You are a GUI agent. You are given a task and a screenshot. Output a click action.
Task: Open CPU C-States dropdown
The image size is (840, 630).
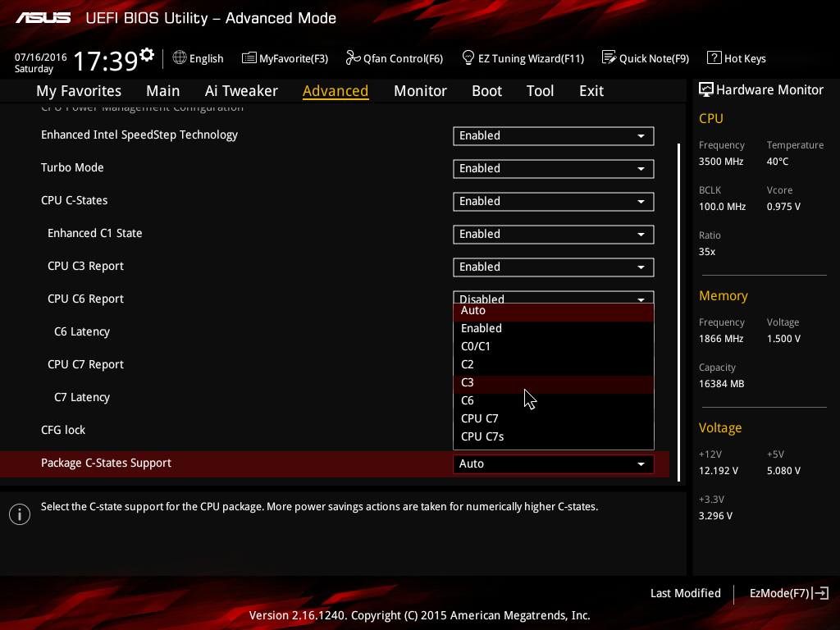(x=554, y=202)
